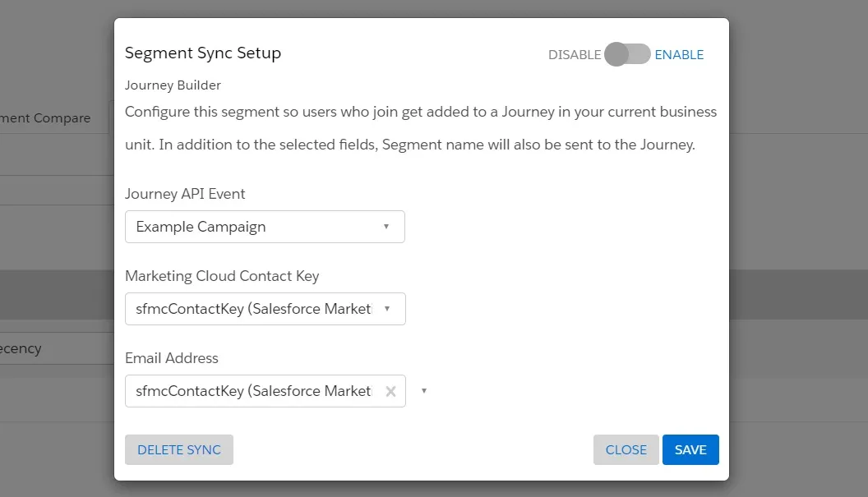Click the Segment Sync Setup title
Screen dimensions: 868x497
(203, 53)
